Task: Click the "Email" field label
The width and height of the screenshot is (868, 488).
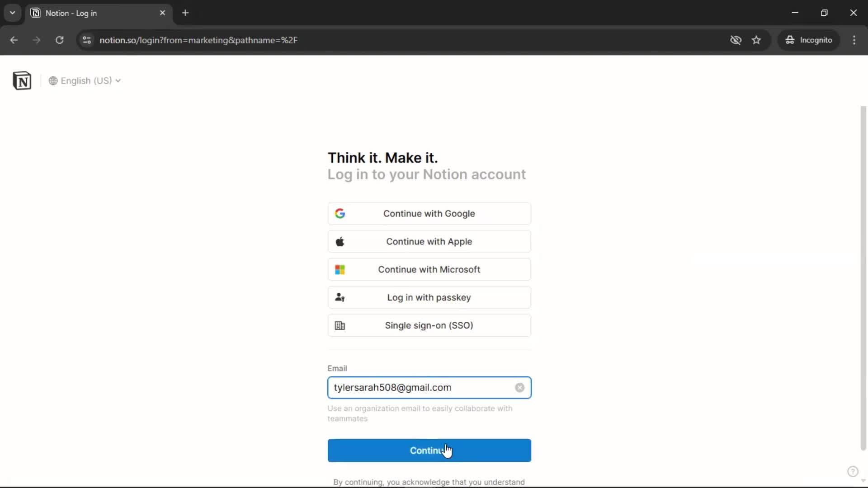Action: (337, 368)
